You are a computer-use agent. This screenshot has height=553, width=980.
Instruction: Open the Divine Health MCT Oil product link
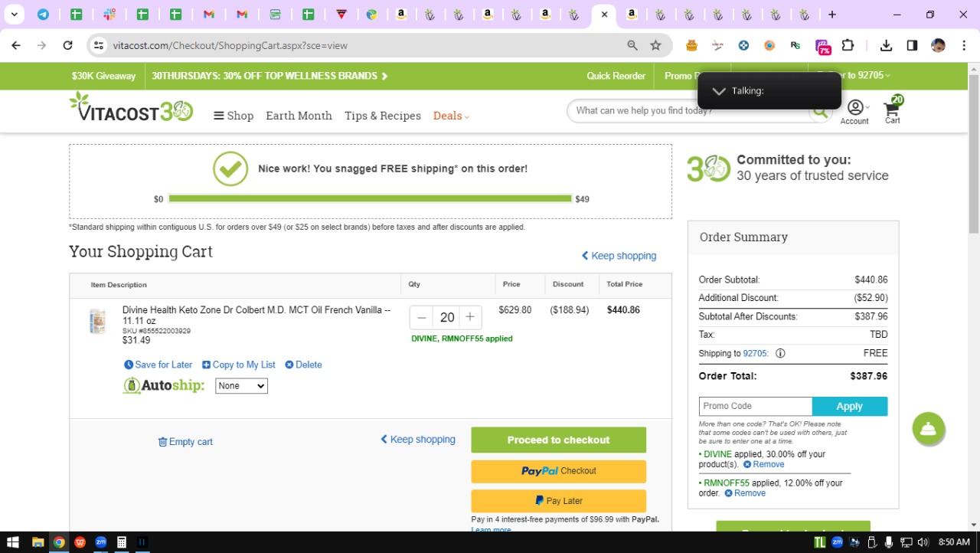[x=256, y=316]
